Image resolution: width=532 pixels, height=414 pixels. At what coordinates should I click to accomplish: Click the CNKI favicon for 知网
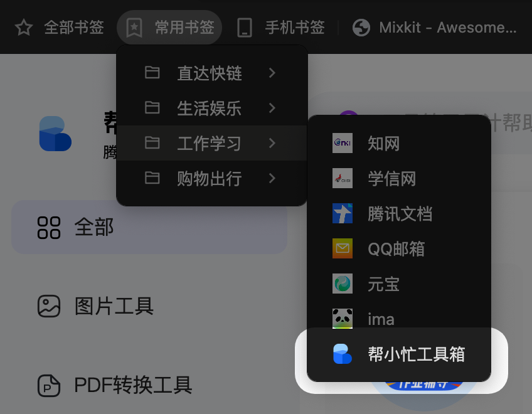tap(343, 143)
